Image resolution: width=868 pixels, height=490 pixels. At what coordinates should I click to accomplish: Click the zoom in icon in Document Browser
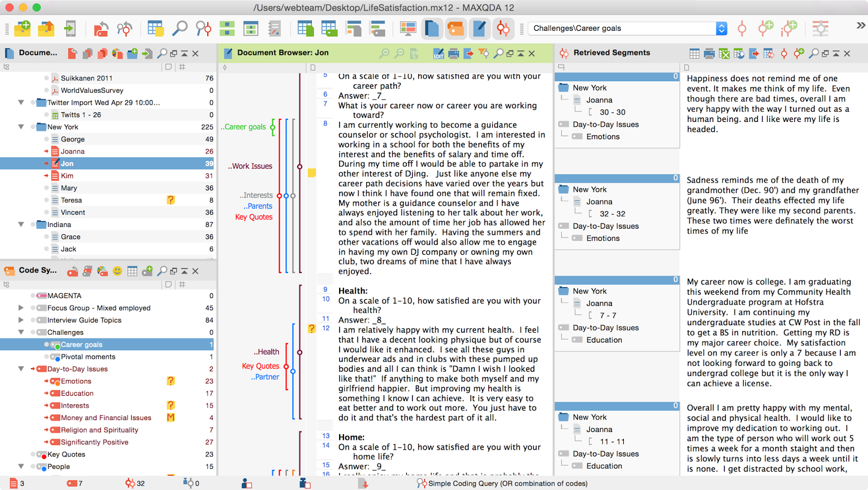[x=384, y=53]
